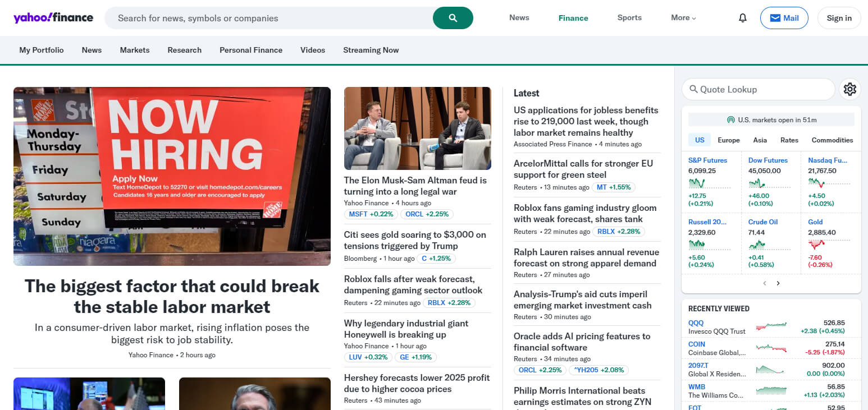Click MT +1.55% ticker chip
The width and height of the screenshot is (868, 410).
click(x=614, y=187)
